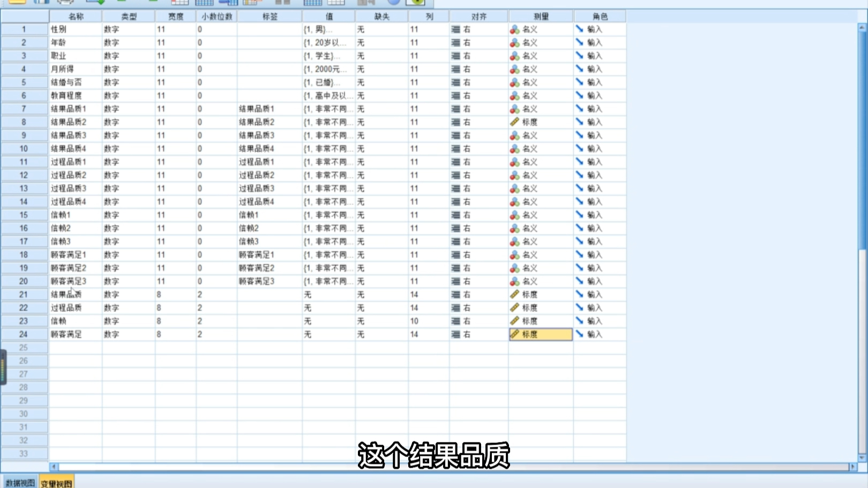Click the right-align icon in row 22
This screenshot has height=488, width=868.
tap(455, 308)
